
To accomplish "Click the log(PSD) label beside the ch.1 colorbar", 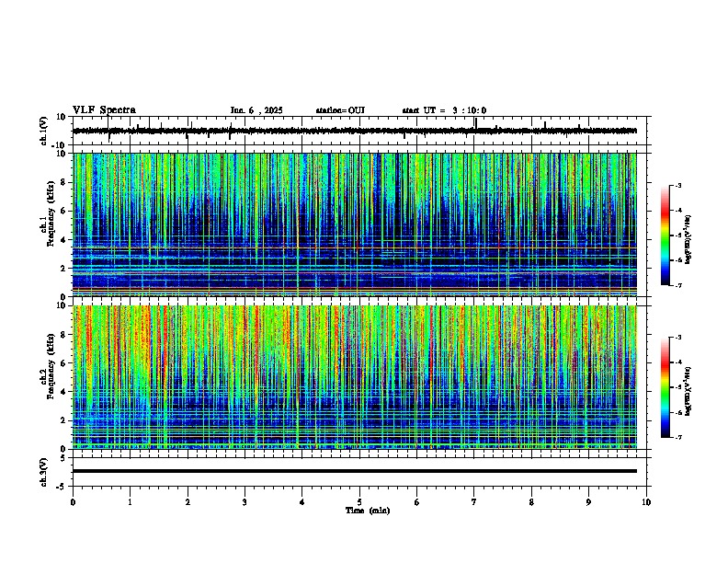I will click(688, 240).
